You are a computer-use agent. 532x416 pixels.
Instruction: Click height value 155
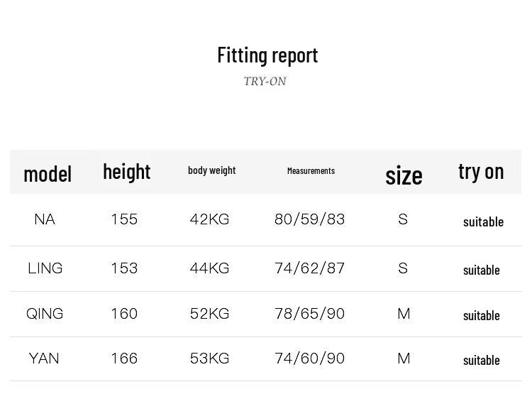coord(124,219)
